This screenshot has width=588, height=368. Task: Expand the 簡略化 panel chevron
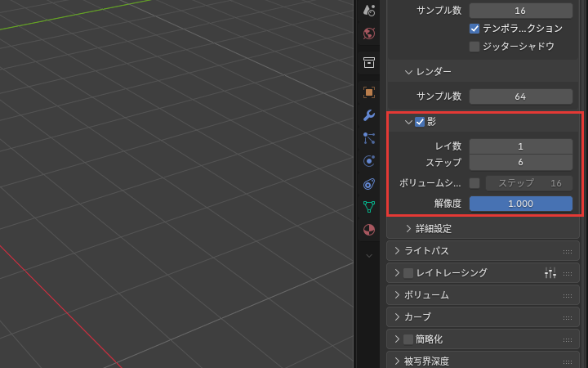[x=397, y=339]
